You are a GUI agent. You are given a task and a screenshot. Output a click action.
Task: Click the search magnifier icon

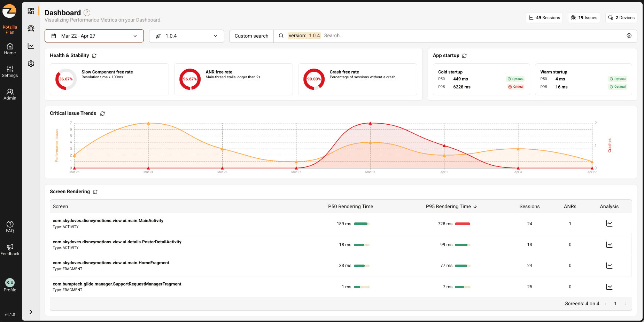tap(281, 36)
